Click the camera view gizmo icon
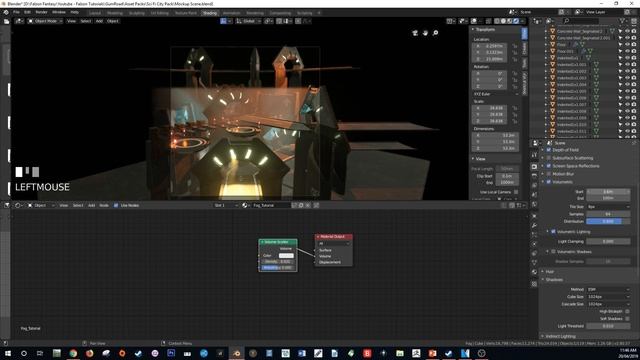This screenshot has width=640, height=360. [x=415, y=33]
